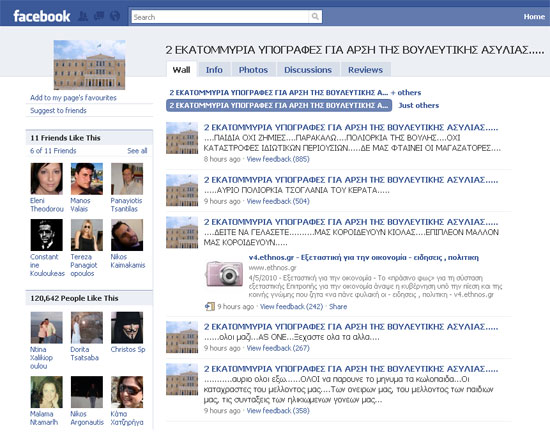Expand 'See all' friends who like this

point(137,151)
